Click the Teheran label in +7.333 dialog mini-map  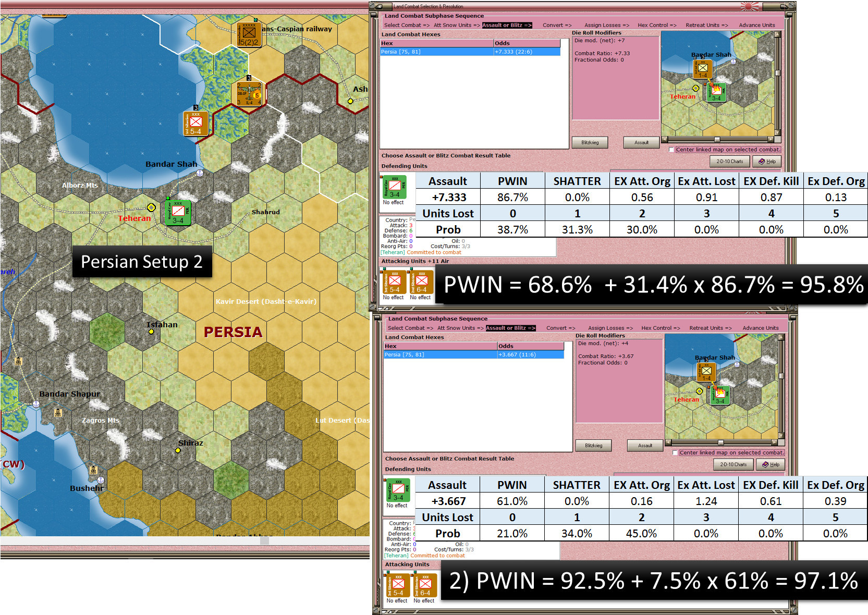[x=683, y=97]
